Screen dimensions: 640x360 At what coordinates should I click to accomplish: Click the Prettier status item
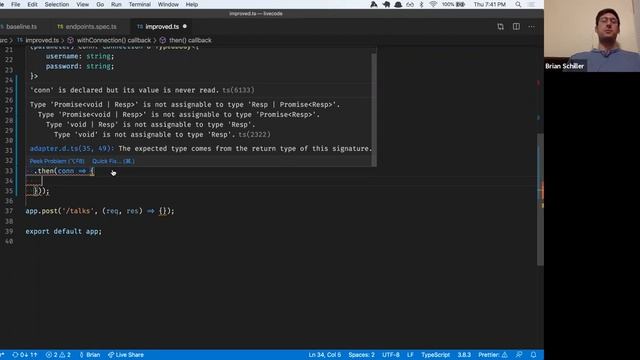(x=493, y=355)
